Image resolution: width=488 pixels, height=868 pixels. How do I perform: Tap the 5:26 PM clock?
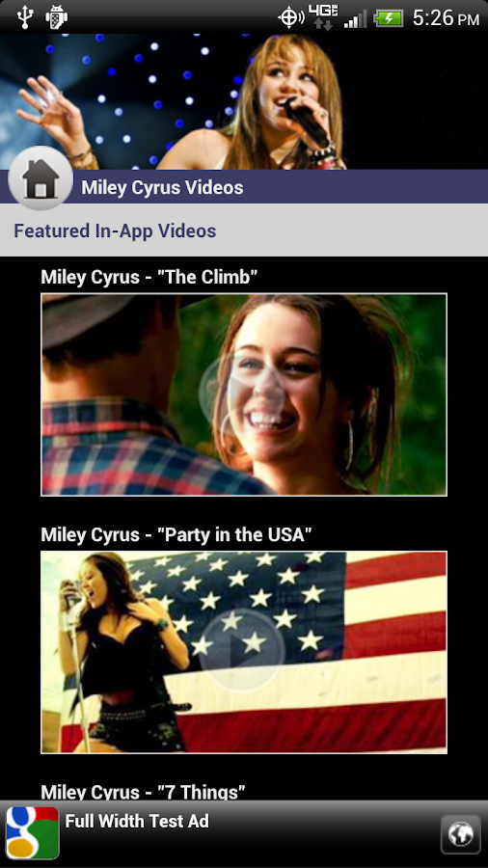(x=446, y=18)
